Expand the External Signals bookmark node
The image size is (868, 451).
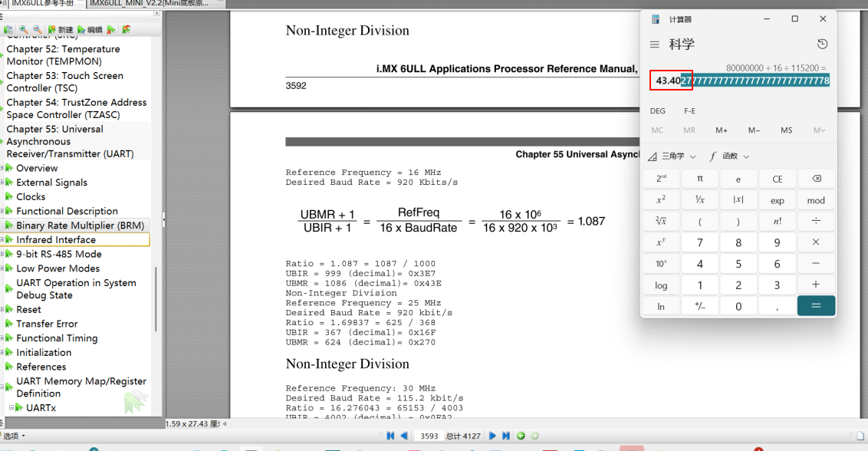2,183
